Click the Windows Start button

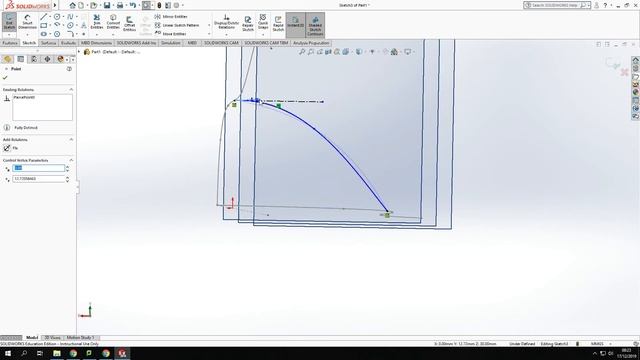pos(8,353)
